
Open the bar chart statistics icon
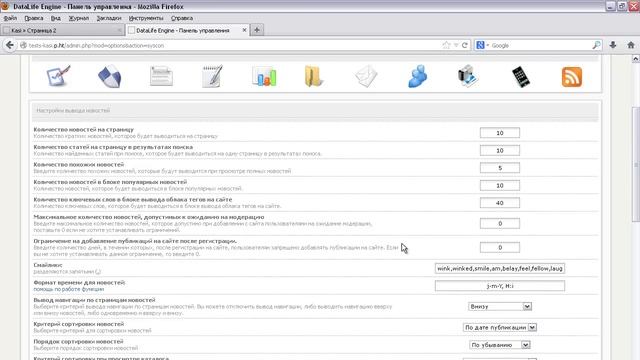coord(264,76)
